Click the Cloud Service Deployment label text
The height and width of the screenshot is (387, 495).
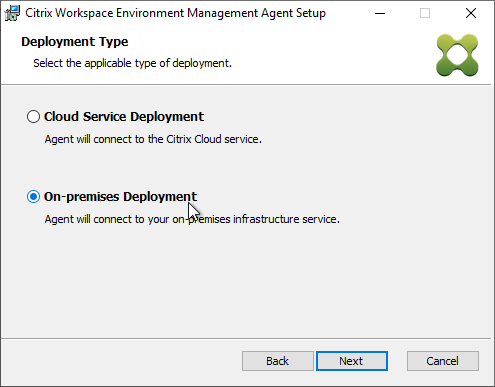(124, 117)
